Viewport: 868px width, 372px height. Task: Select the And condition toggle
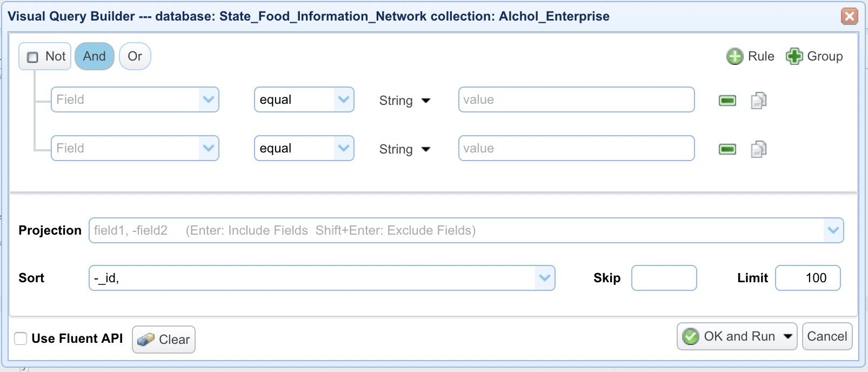95,56
